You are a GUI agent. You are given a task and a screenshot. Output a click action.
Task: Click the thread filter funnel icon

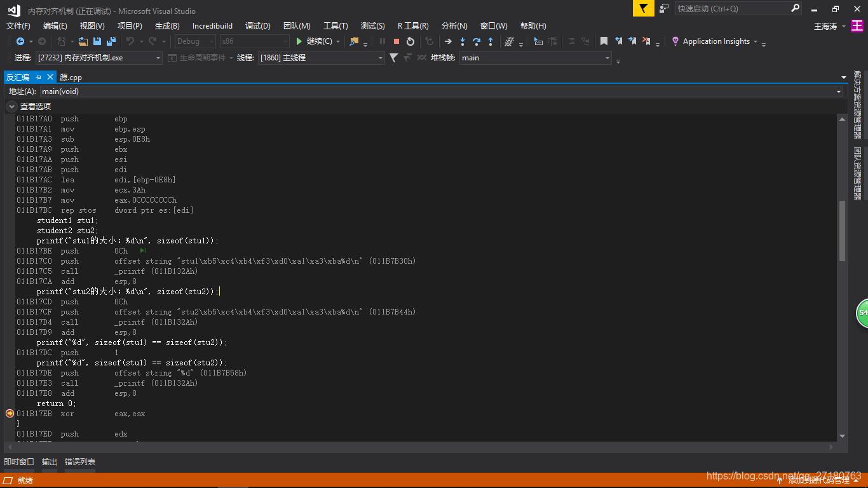[x=393, y=58]
